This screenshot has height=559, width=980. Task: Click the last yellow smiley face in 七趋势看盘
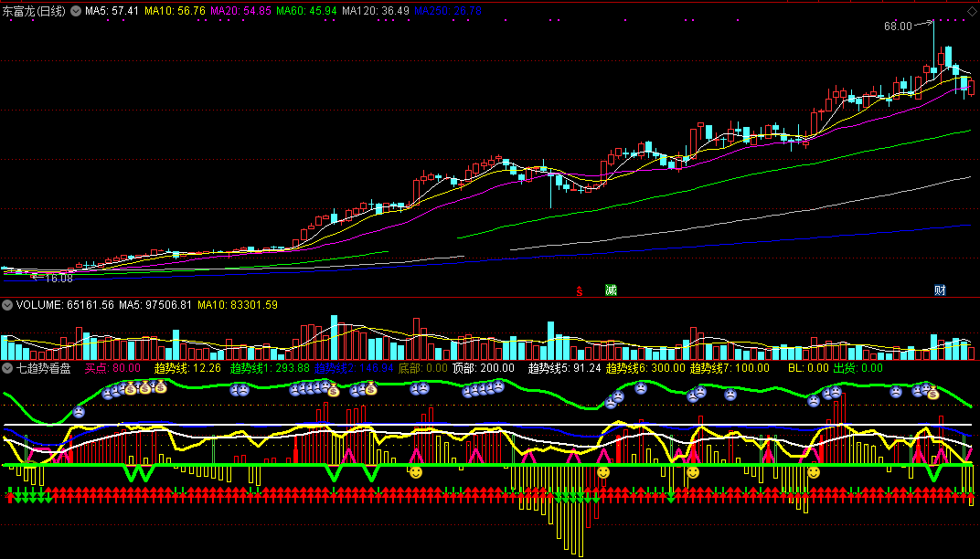(x=814, y=473)
